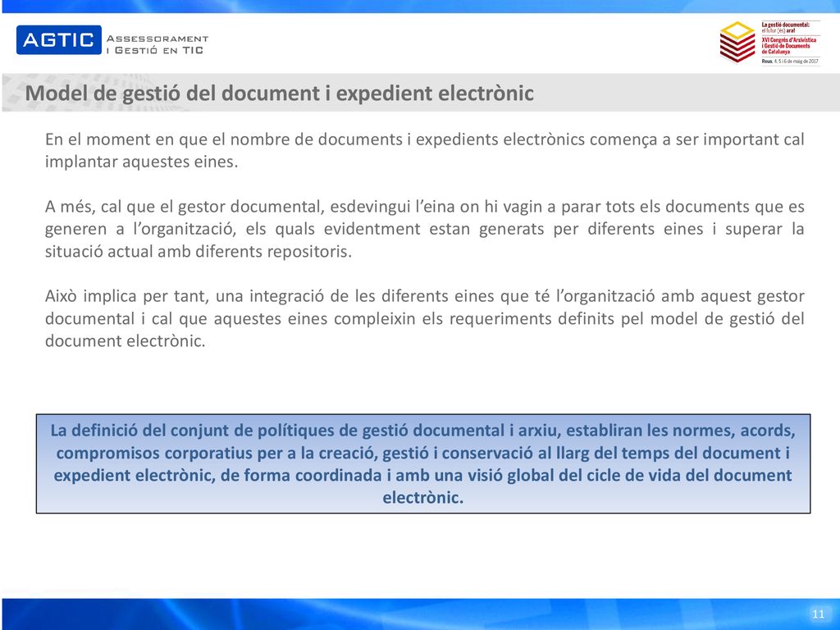The height and width of the screenshot is (630, 840).
Task: Select the "Assessorament i Gestió en TIC" tagline
Action: point(157,44)
